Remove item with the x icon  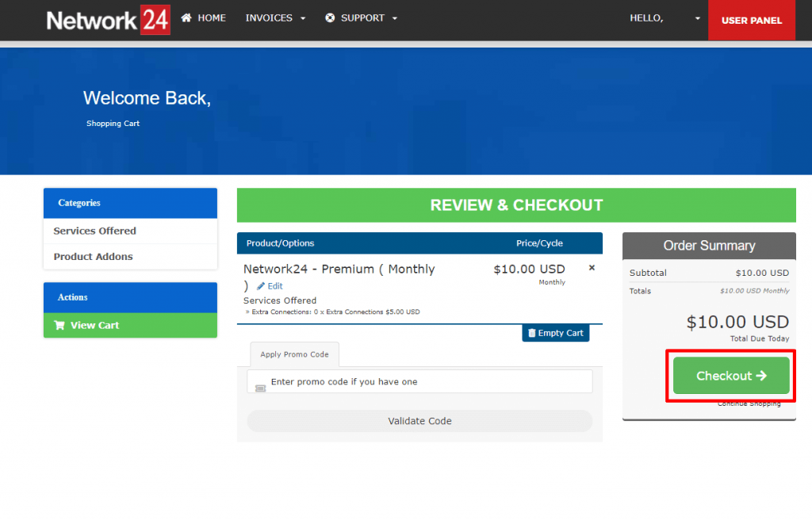click(x=592, y=268)
